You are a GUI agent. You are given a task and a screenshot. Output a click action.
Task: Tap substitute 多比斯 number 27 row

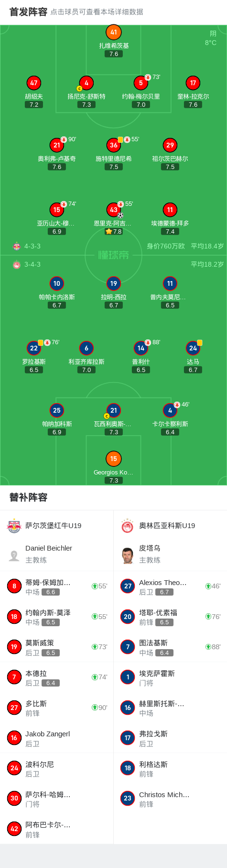pyautogui.click(x=57, y=708)
